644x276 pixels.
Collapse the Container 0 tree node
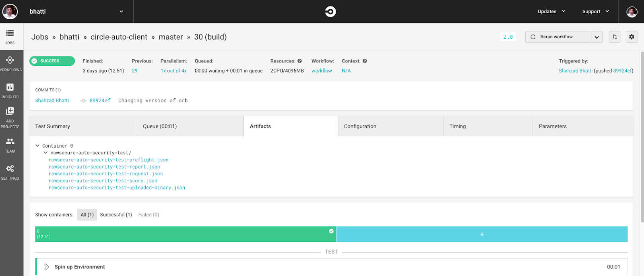pos(37,146)
